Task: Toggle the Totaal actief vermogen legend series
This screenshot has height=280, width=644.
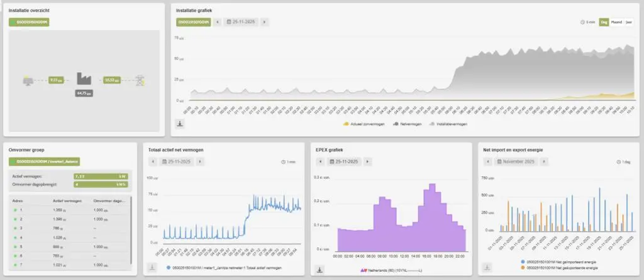Action: [x=223, y=267]
